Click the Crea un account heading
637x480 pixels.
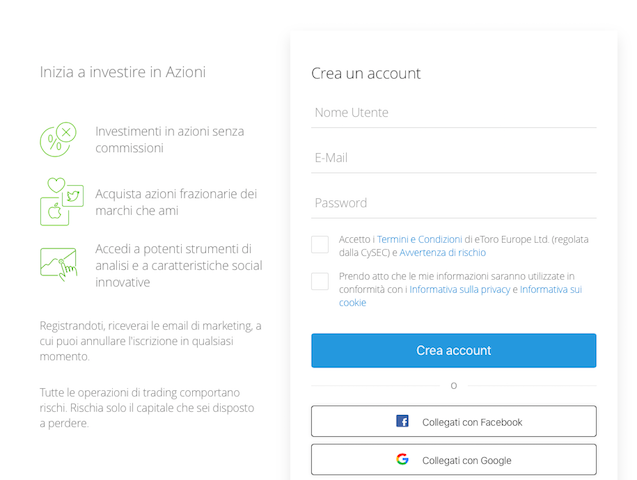pyautogui.click(x=366, y=74)
